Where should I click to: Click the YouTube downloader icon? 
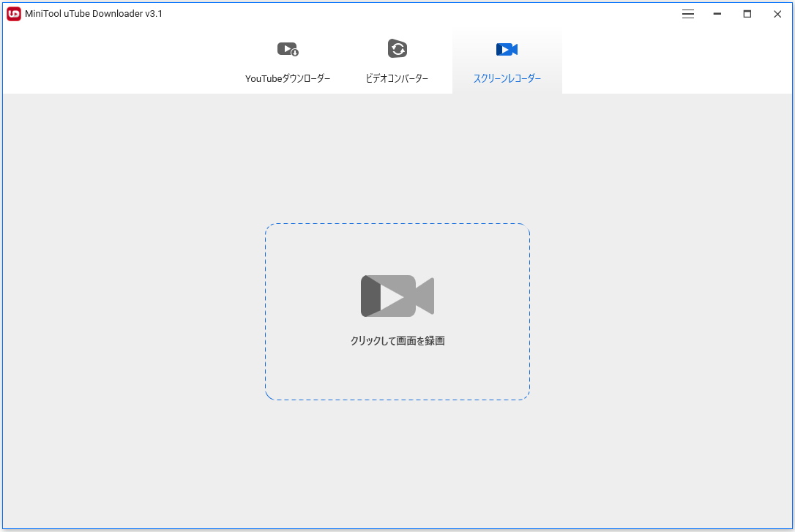click(x=288, y=49)
